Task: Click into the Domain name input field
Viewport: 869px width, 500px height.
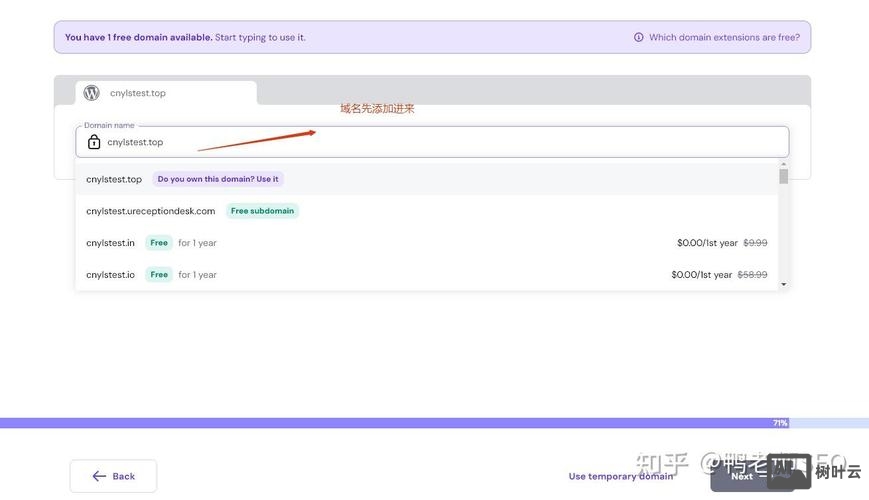Action: [432, 142]
